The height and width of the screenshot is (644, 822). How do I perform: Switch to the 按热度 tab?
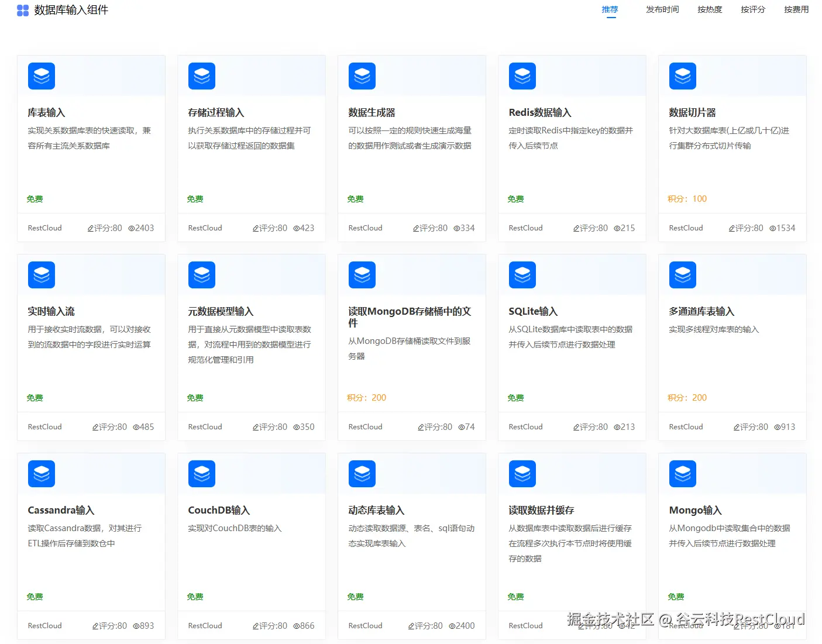click(x=710, y=9)
